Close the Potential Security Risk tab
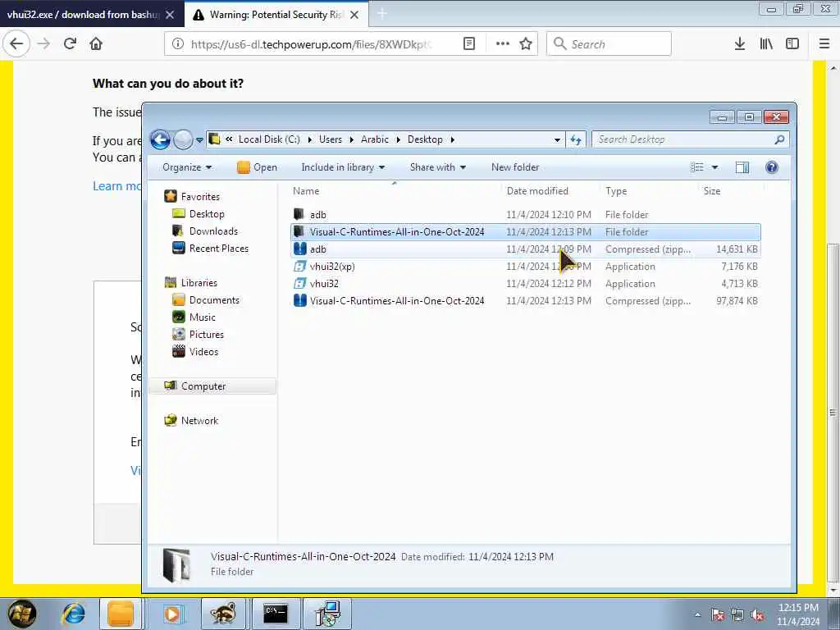 point(354,15)
